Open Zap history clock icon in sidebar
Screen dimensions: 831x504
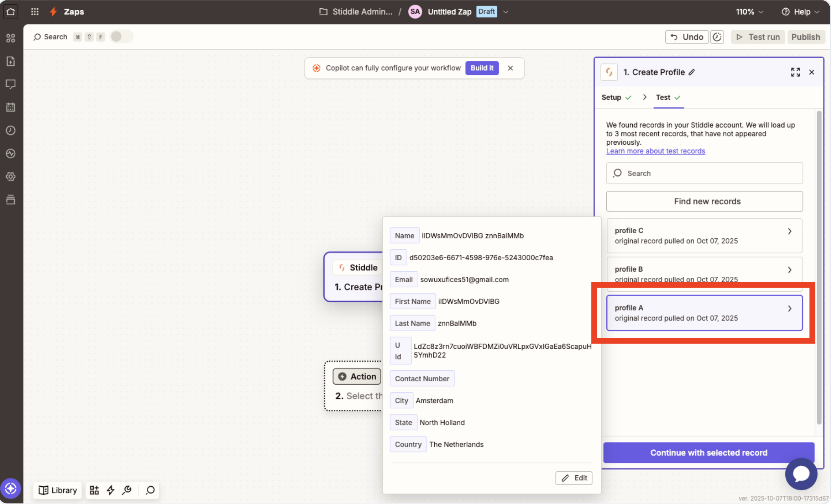(11, 130)
